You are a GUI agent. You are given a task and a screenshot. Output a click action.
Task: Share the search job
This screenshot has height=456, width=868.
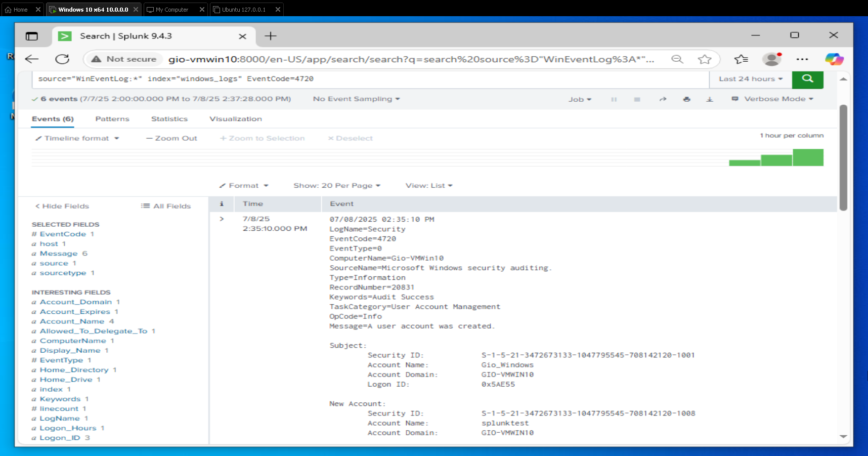(x=663, y=99)
